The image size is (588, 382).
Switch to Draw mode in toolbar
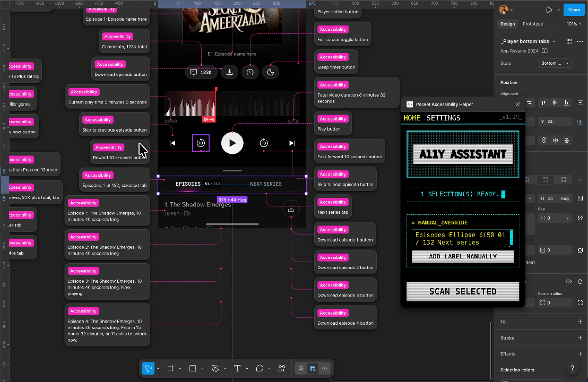tap(301, 369)
